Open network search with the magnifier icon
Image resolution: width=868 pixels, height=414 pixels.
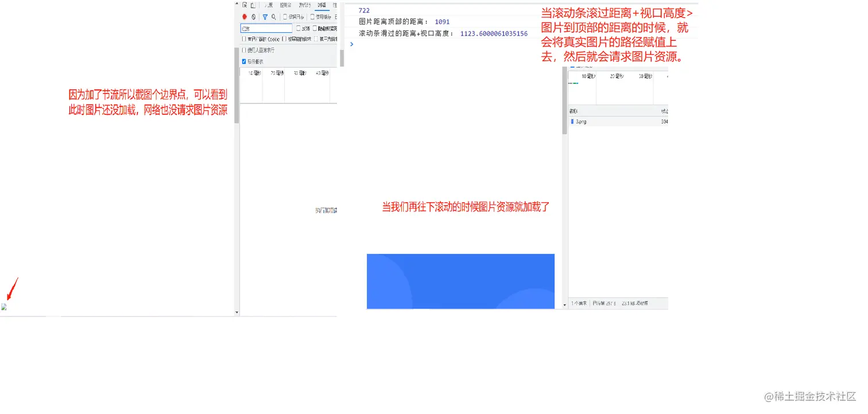click(274, 17)
